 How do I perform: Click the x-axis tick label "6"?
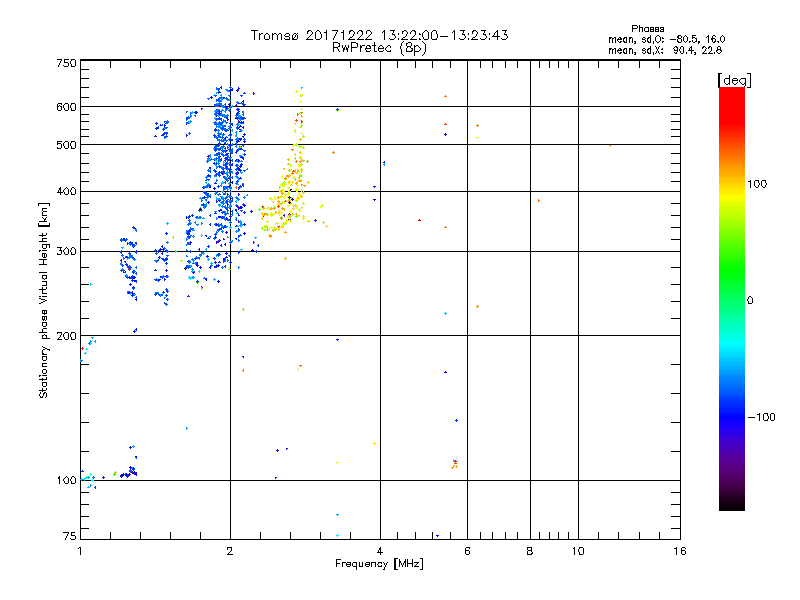(467, 551)
